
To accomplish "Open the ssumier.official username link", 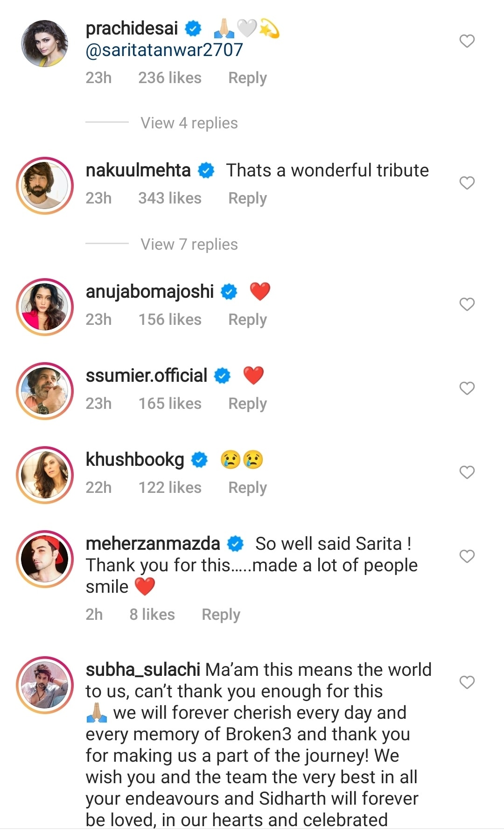I will click(x=146, y=376).
